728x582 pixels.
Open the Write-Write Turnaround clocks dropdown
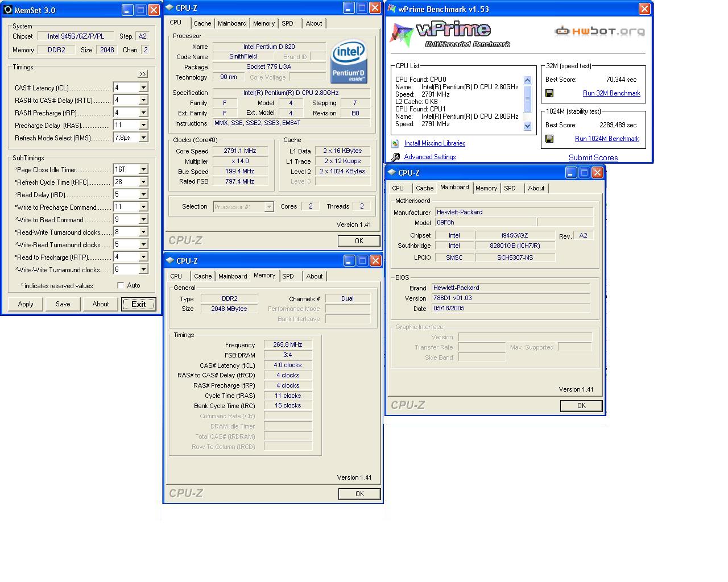tap(143, 269)
